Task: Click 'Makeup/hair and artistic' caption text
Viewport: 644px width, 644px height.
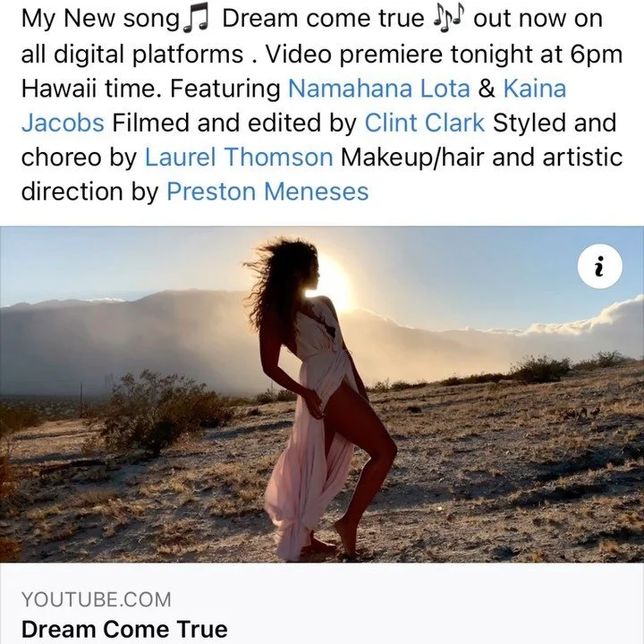Action: [481, 157]
